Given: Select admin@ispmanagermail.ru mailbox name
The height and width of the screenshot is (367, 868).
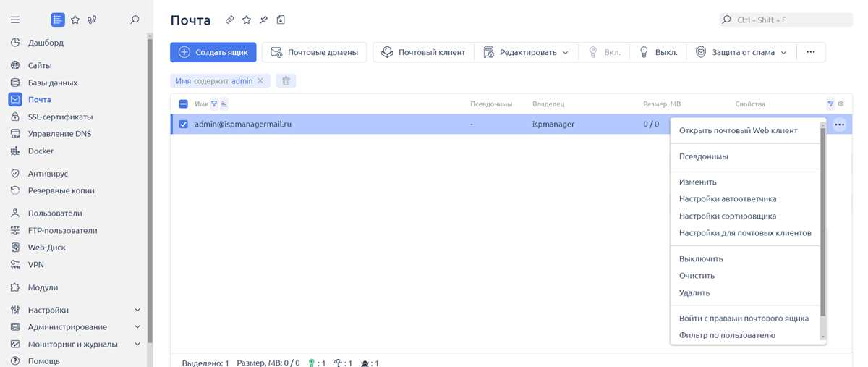Looking at the screenshot, I should coord(243,125).
